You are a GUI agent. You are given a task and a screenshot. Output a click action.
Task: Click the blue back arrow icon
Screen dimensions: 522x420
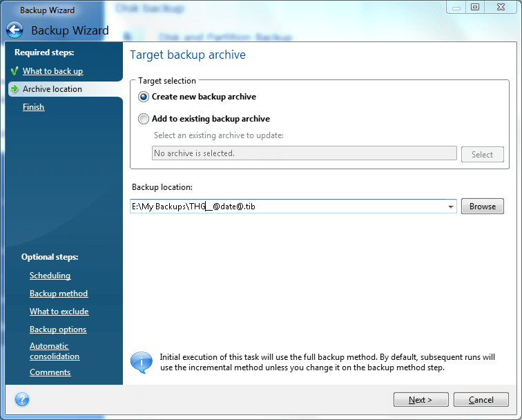[14, 30]
